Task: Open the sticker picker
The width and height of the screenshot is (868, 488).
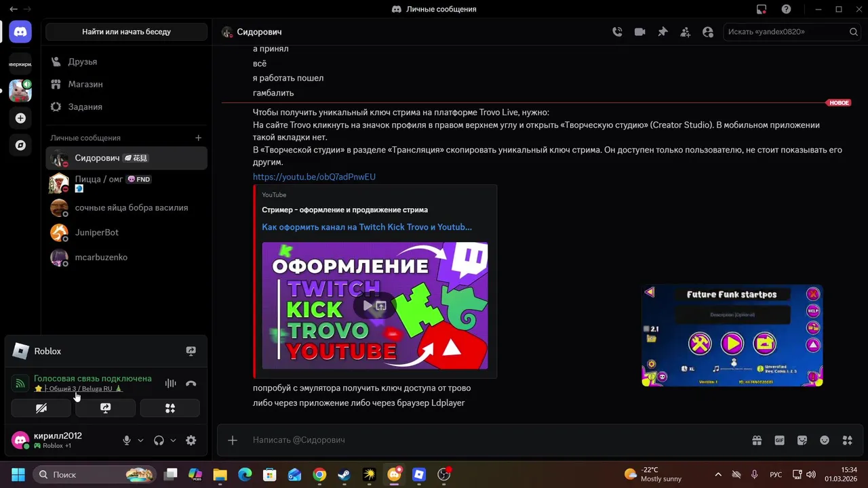Action: point(802,440)
